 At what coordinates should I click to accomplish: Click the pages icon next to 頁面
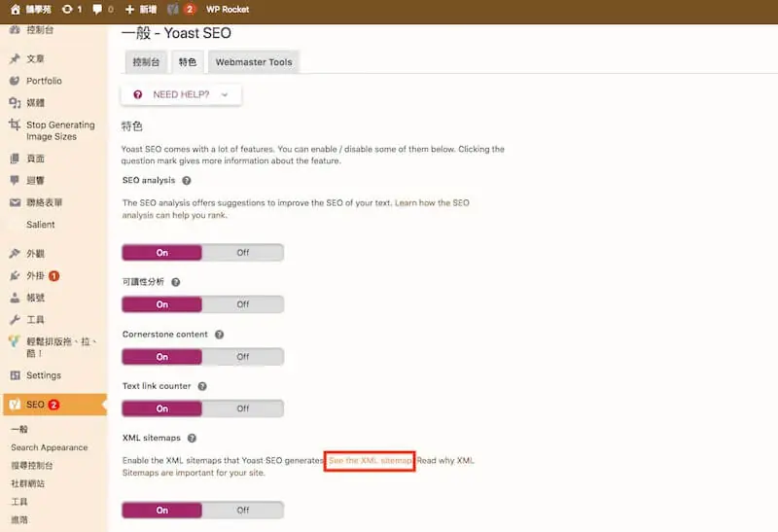pyautogui.click(x=15, y=159)
